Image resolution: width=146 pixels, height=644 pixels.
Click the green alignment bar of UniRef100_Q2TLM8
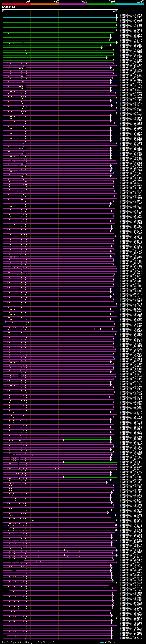coord(52,48)
